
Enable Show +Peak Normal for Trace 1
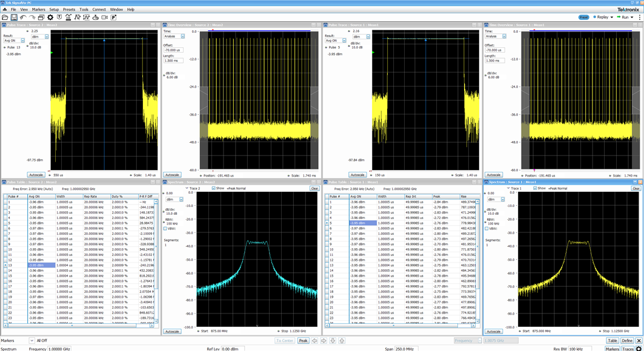point(535,188)
